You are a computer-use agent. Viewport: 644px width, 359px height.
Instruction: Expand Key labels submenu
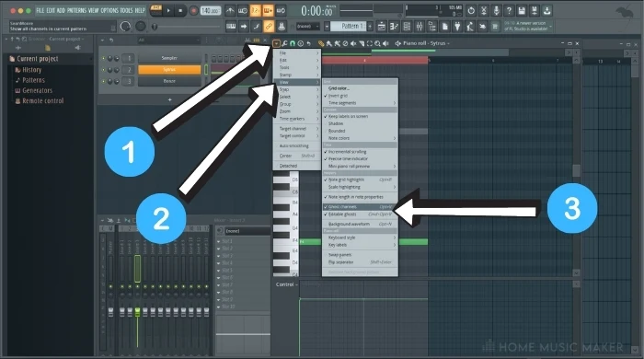pyautogui.click(x=360, y=245)
